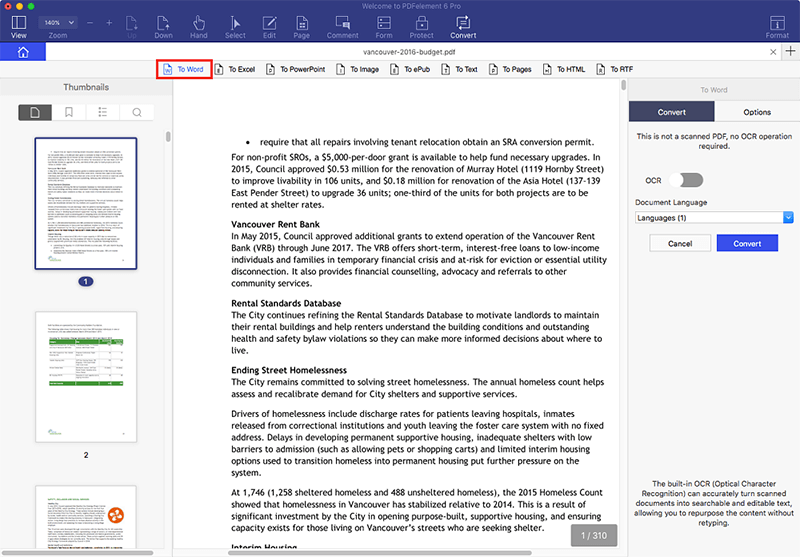Select the page 2 thumbnail
This screenshot has height=557, width=800.
point(86,377)
